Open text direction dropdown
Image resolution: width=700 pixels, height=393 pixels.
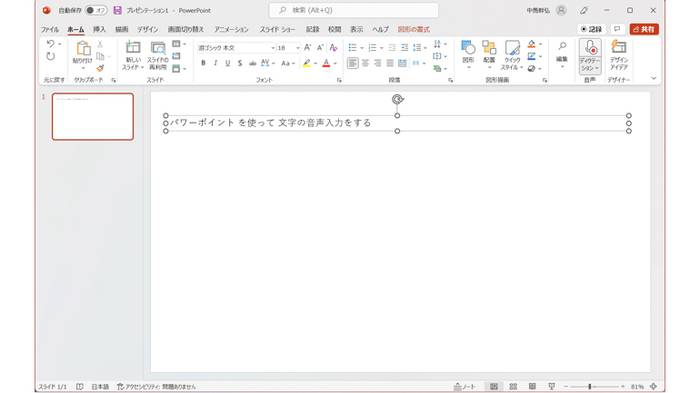(x=440, y=44)
